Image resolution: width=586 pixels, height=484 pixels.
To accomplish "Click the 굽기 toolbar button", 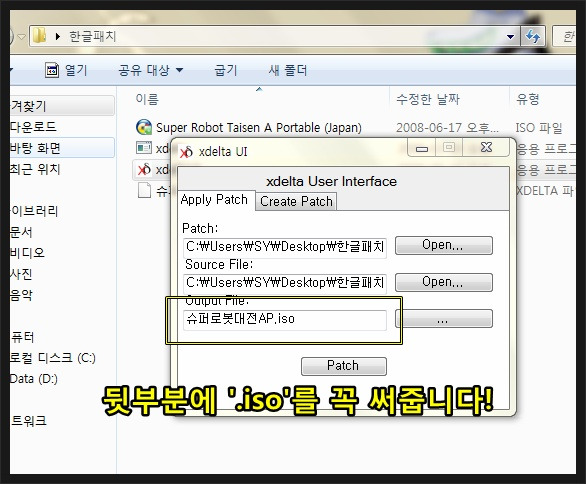I will (226, 70).
